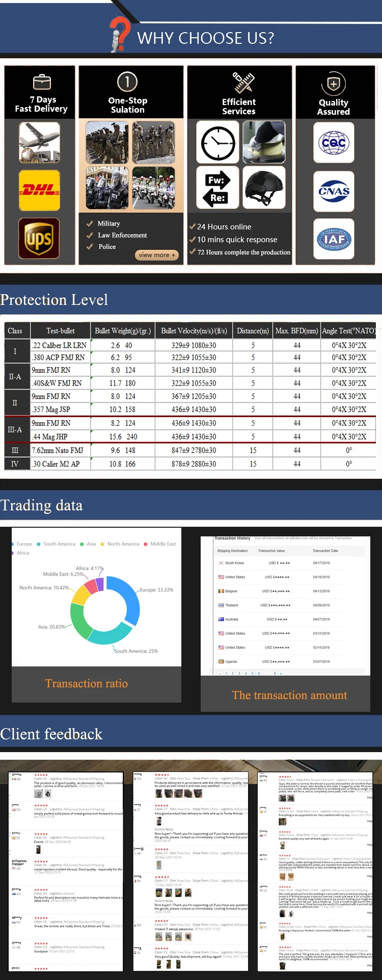Click the black tactical helmet image
The height and width of the screenshot is (980, 382).
[264, 187]
